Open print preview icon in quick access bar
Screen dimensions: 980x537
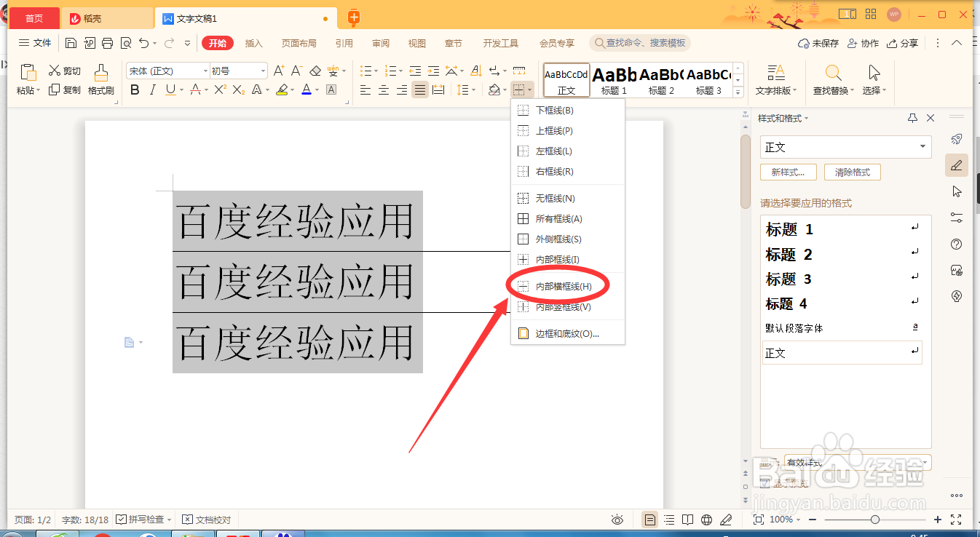(x=126, y=43)
